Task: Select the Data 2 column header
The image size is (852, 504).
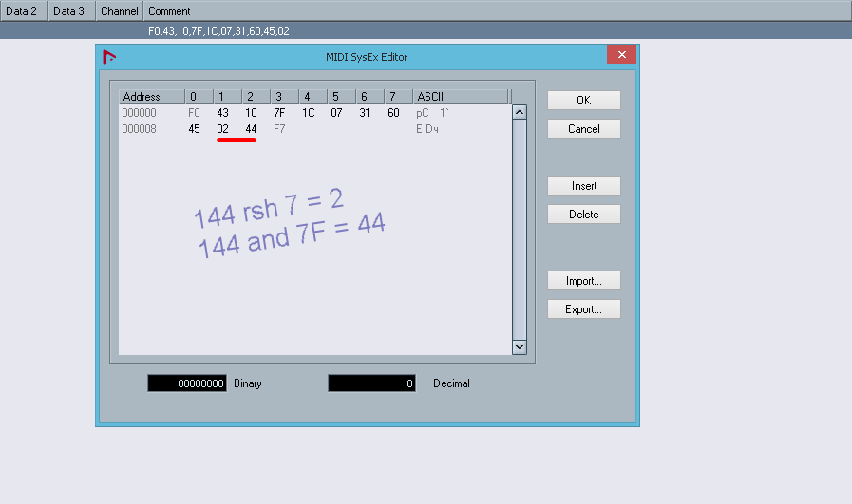Action: point(24,10)
